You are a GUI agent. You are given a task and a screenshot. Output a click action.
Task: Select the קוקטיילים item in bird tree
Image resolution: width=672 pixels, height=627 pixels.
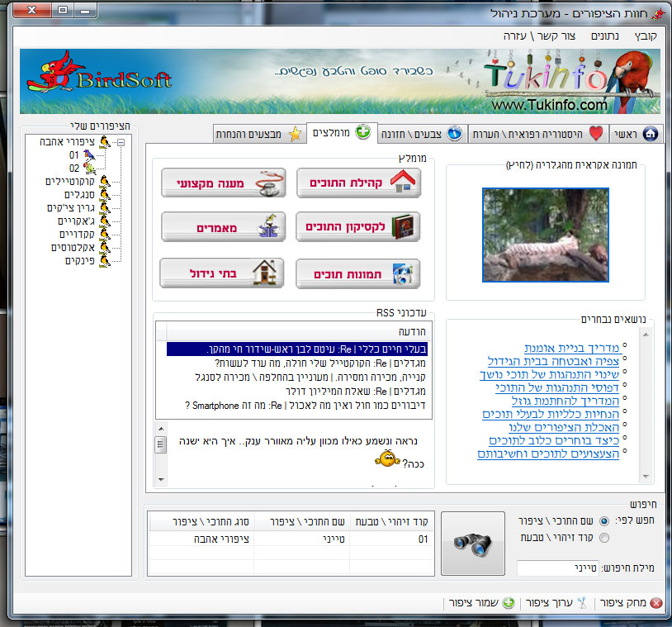click(72, 181)
